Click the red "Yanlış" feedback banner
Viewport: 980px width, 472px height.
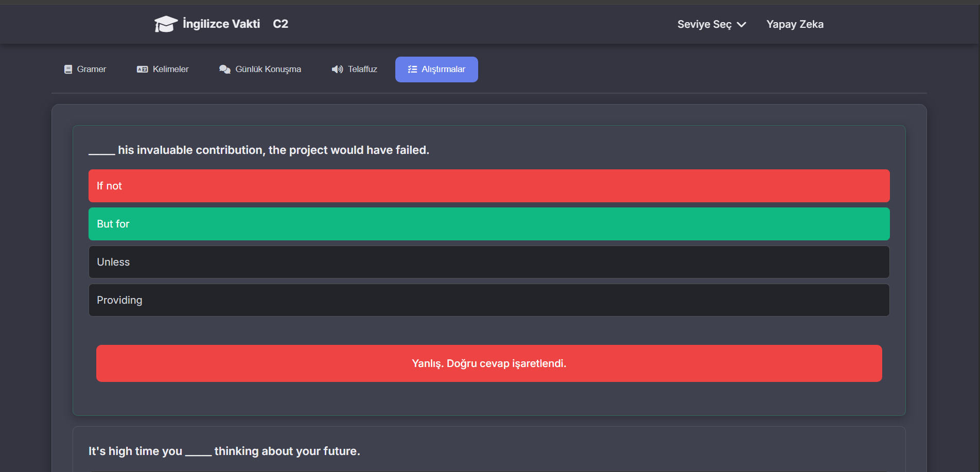(x=489, y=363)
